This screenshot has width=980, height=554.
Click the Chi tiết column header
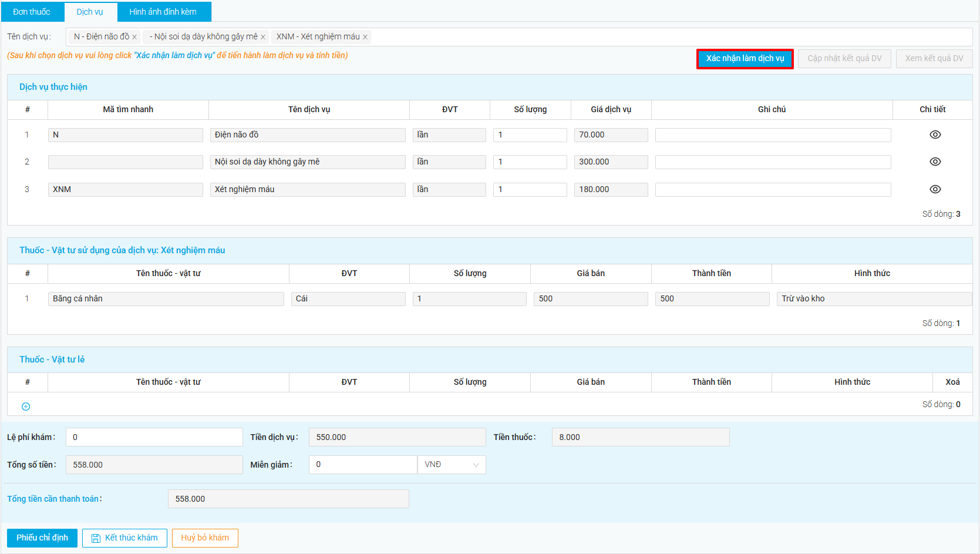[x=932, y=110]
